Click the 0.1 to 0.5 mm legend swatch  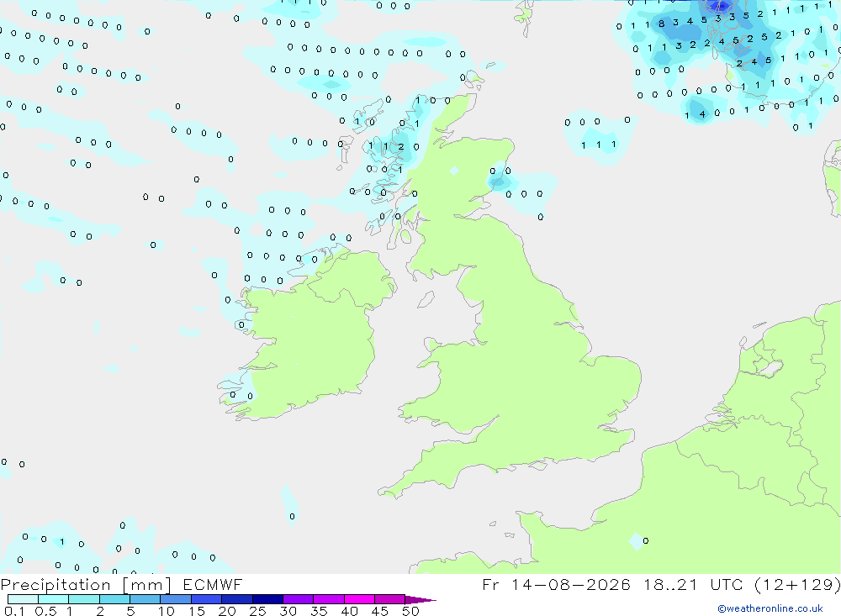(x=23, y=599)
